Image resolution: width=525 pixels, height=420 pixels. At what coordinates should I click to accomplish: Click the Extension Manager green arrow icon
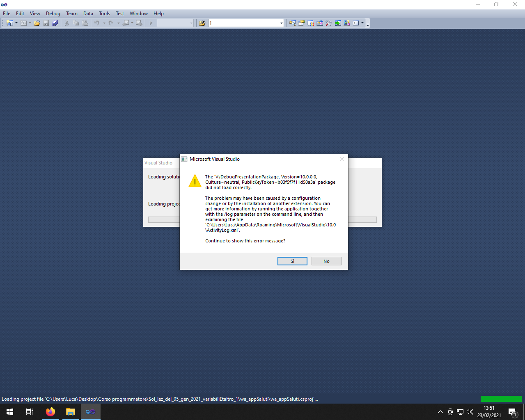(x=338, y=23)
